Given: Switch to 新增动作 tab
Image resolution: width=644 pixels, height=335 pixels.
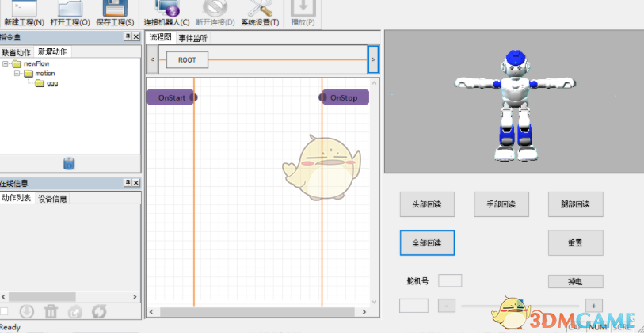Looking at the screenshot, I should coord(52,51).
